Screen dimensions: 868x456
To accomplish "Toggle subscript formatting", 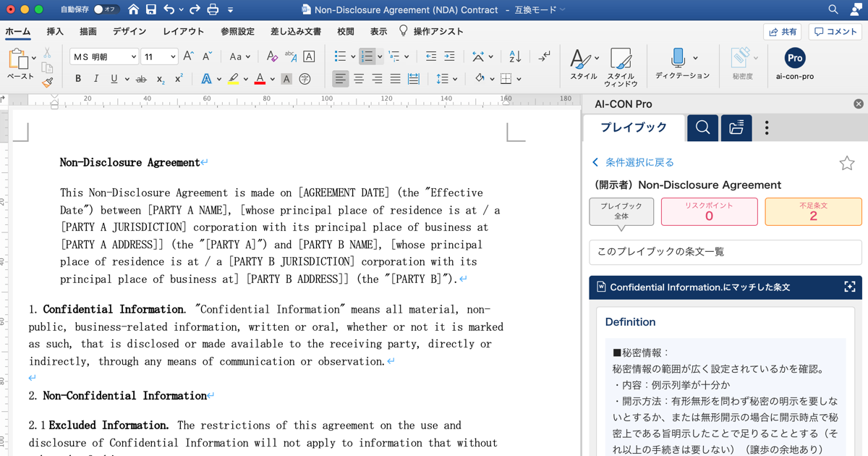I will click(161, 79).
